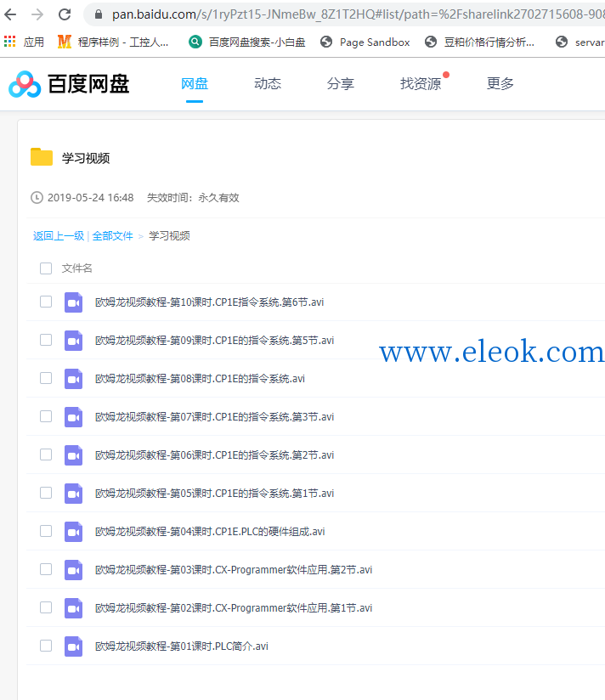Click video icon of 第06课时 file

tap(73, 454)
